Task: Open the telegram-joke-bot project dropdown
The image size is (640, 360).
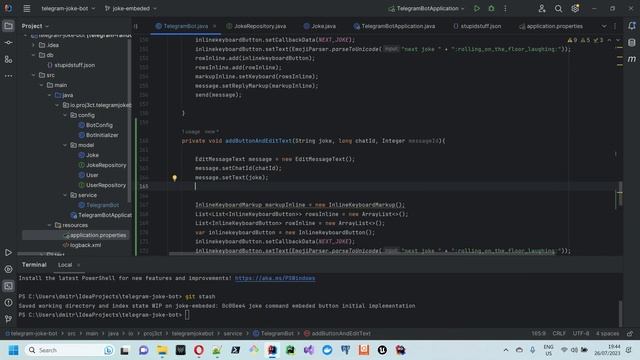Action: [x=68, y=8]
